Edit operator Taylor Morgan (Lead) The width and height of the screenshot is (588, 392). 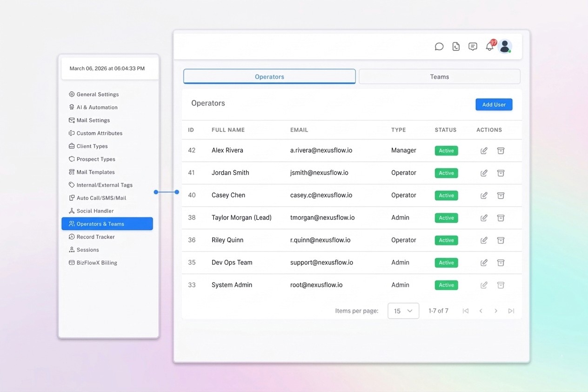pos(484,218)
